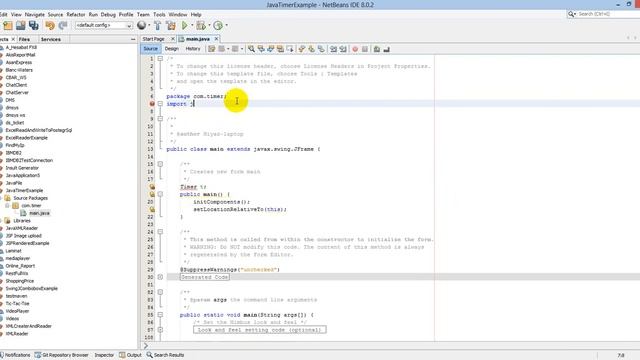This screenshot has height=360, width=640.
Task: Click the Redo arrow icon
Action: tap(63, 26)
